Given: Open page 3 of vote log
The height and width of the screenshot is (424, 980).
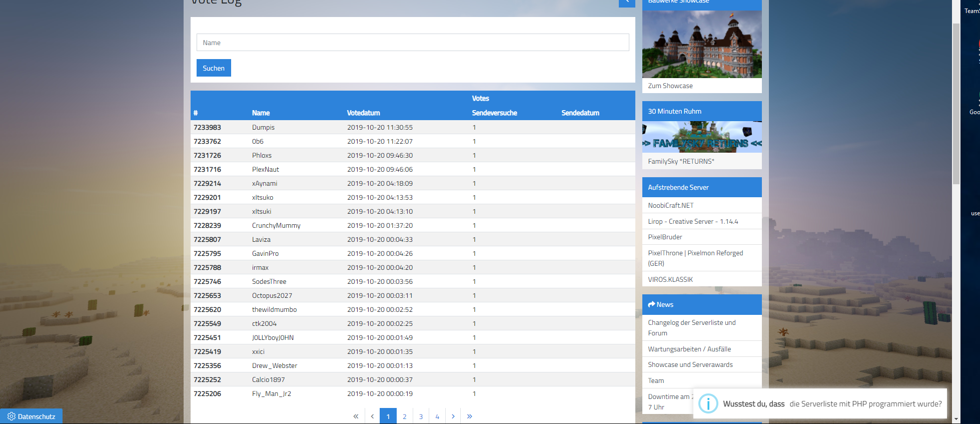Looking at the screenshot, I should click(421, 416).
